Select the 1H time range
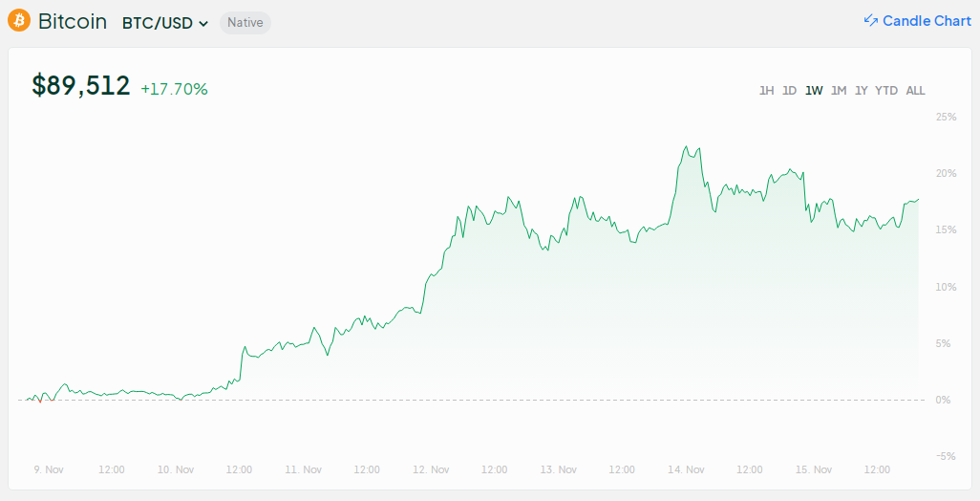Viewport: 980px width, 501px height. pos(766,91)
